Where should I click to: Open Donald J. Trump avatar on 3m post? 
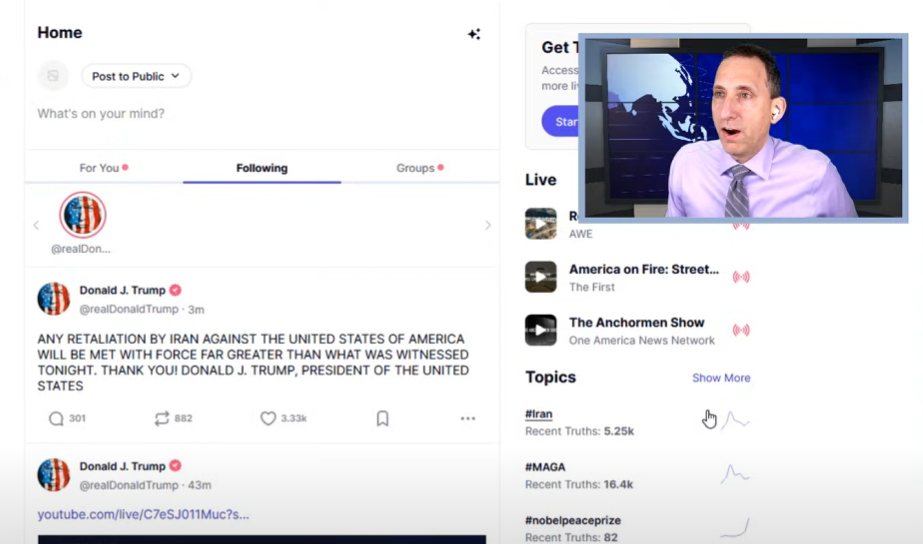pos(54,298)
